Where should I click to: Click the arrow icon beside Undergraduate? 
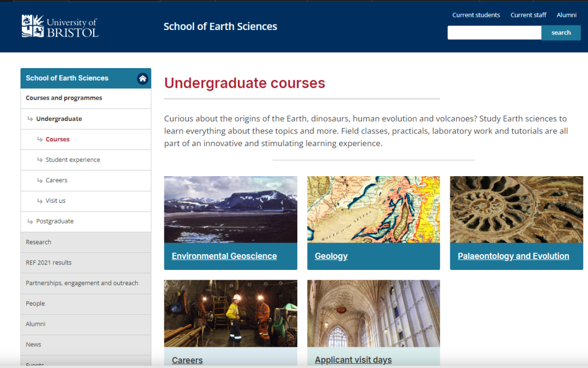[30, 119]
